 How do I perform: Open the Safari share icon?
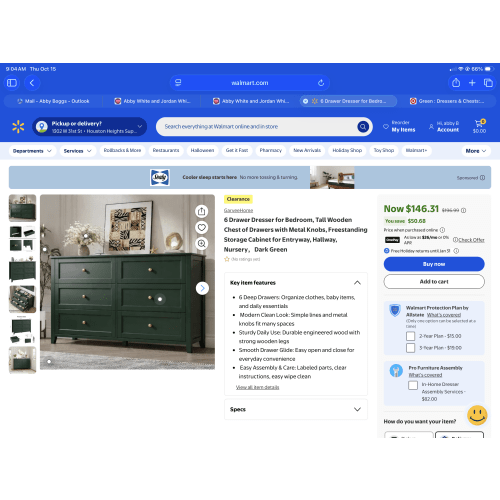point(456,82)
